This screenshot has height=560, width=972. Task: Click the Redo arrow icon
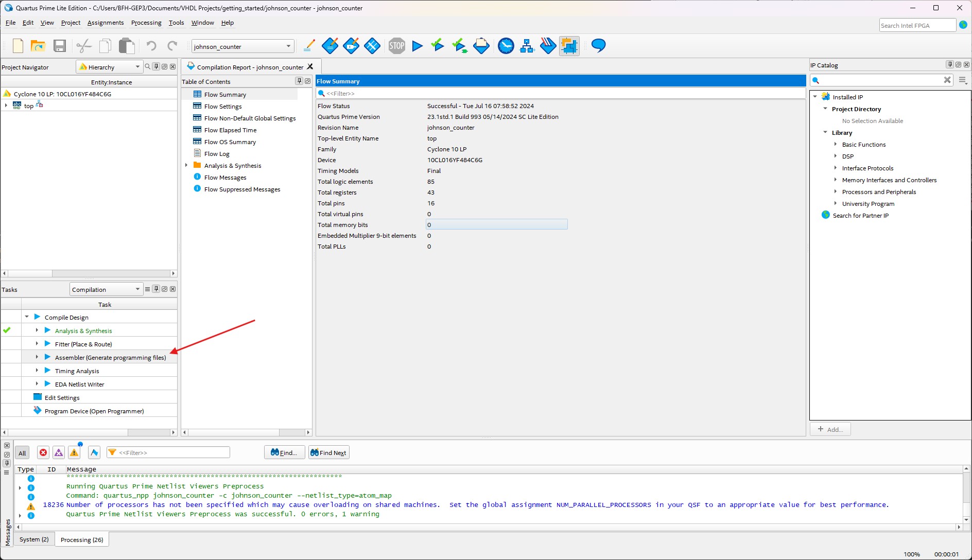coord(172,46)
